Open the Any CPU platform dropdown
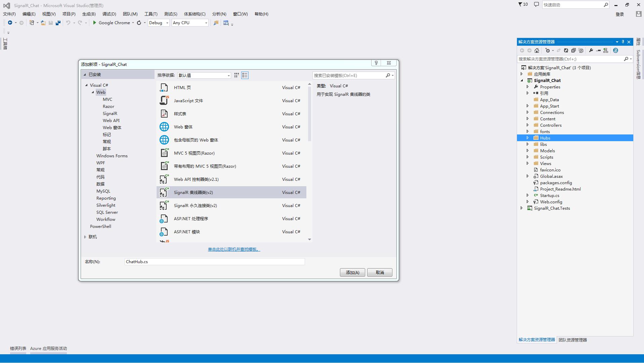 coord(190,23)
